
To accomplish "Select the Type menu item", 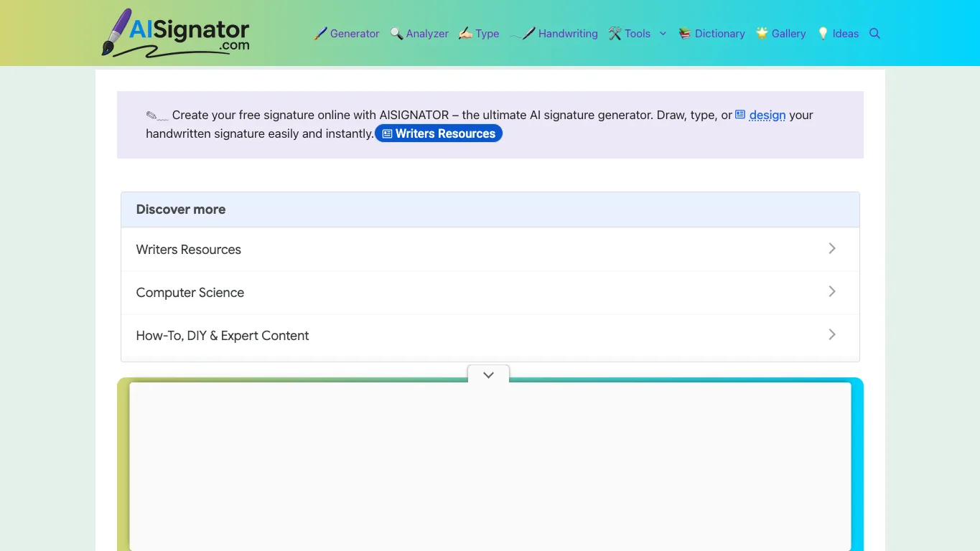I will [487, 33].
